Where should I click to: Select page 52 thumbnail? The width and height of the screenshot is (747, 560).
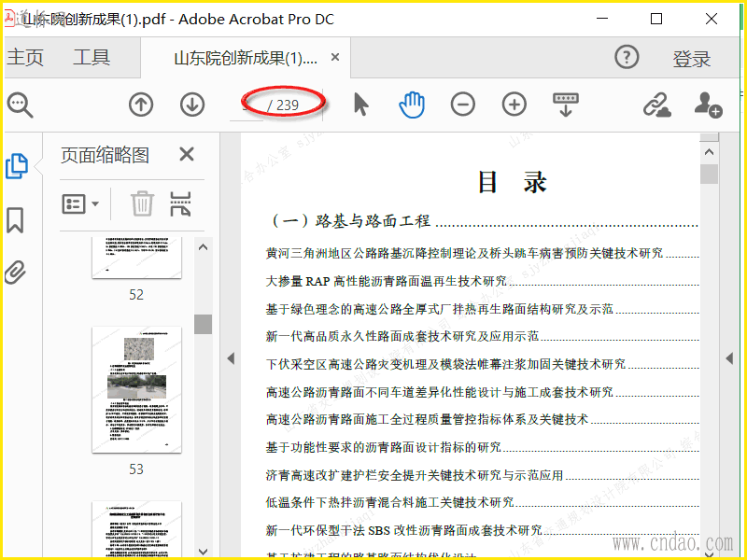136,258
